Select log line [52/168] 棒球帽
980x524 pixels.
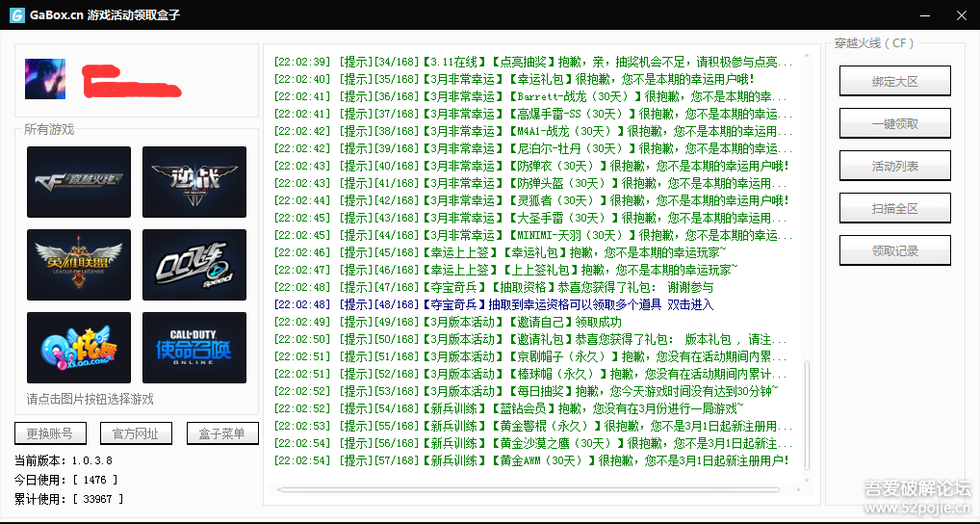(530, 374)
